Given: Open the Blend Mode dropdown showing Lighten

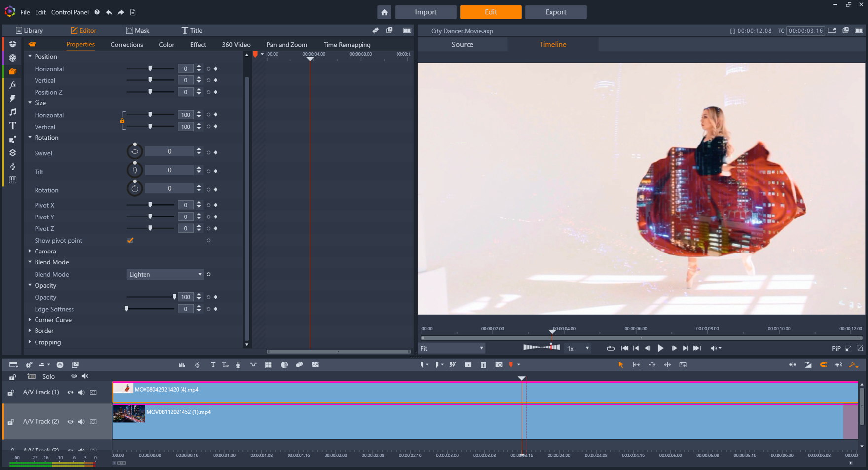Looking at the screenshot, I should click(x=165, y=275).
